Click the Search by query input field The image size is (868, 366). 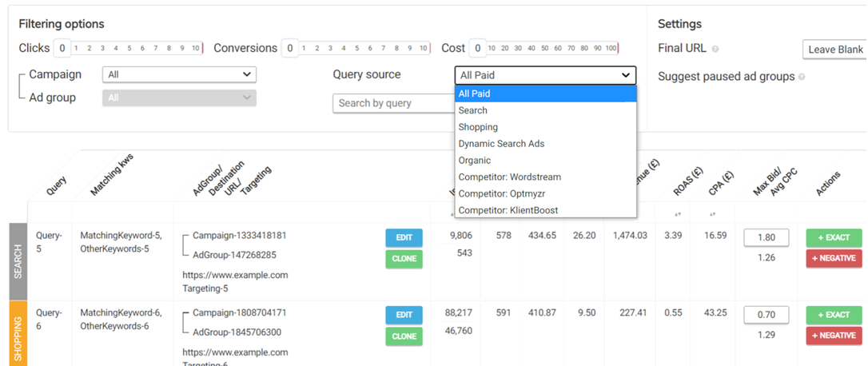[393, 103]
